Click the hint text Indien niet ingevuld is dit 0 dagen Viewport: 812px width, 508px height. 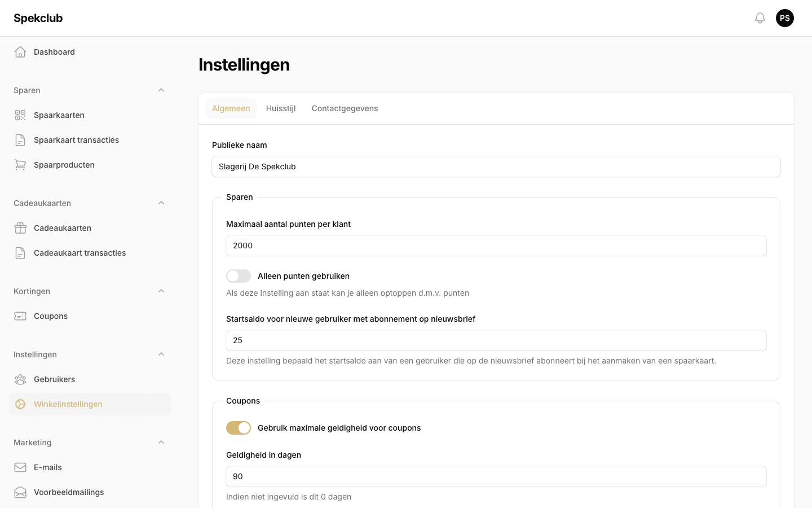(289, 497)
